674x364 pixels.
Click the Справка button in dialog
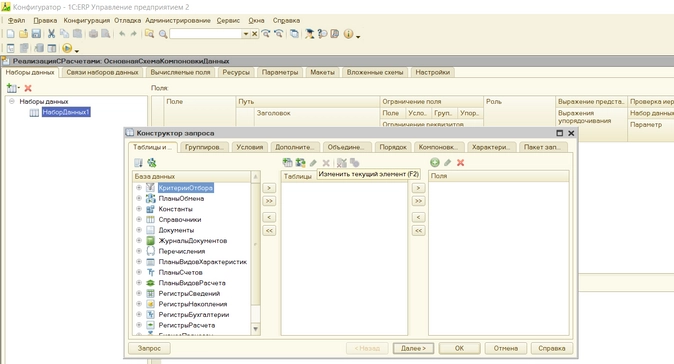click(551, 348)
